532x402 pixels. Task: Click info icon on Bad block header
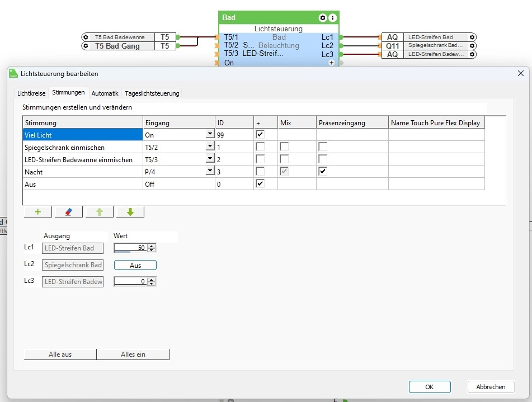[x=332, y=18]
